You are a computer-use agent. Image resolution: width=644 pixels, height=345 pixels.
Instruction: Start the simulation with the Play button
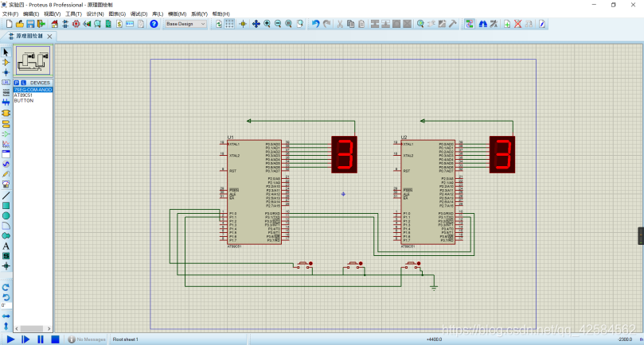click(x=10, y=339)
